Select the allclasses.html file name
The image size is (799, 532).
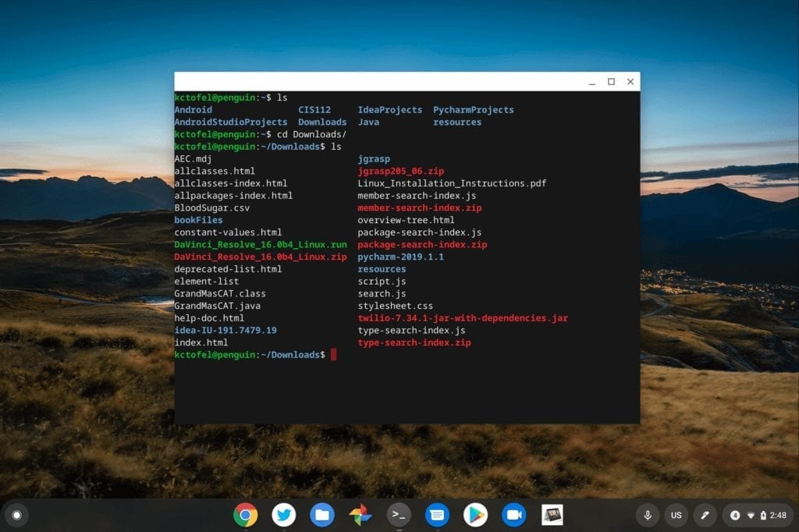pos(215,171)
